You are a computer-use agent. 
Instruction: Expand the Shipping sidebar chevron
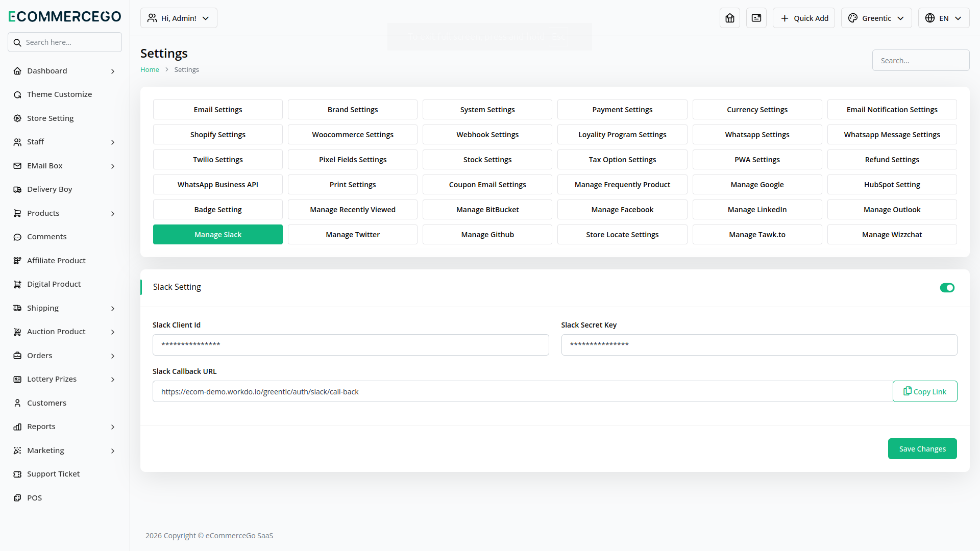113,308
